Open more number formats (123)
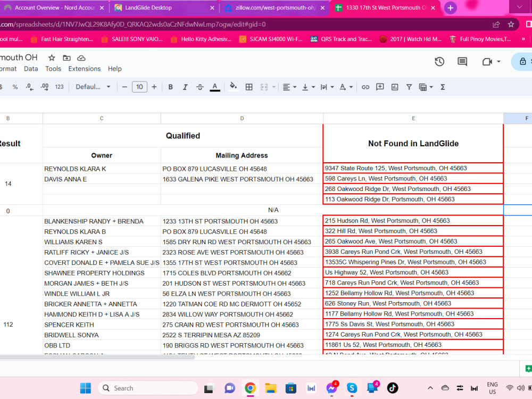The height and width of the screenshot is (399, 532). click(x=60, y=87)
